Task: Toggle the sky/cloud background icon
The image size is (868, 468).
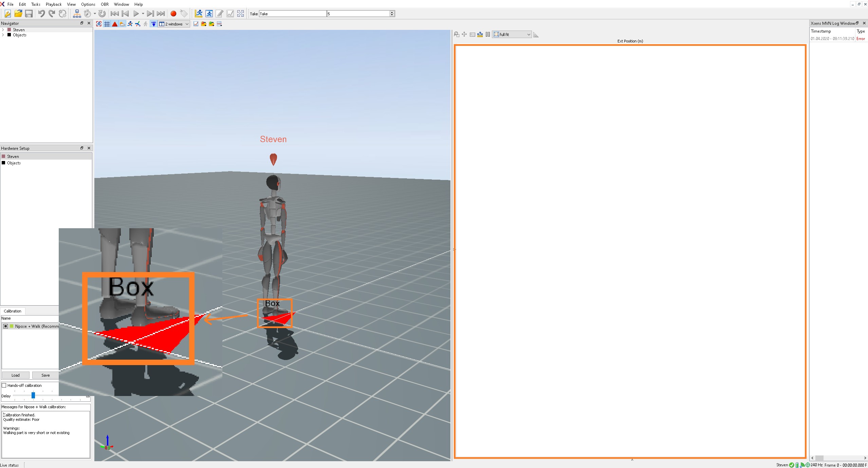Action: click(123, 24)
